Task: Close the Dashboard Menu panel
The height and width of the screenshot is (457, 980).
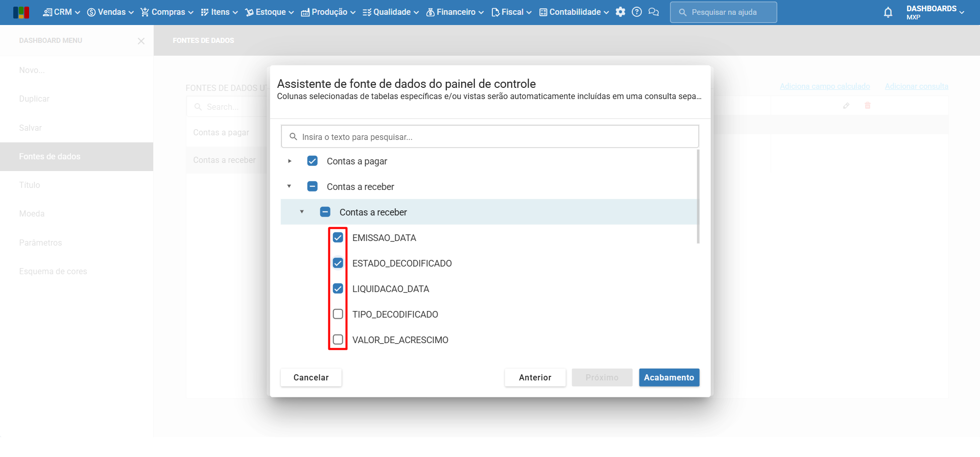Action: pos(141,41)
